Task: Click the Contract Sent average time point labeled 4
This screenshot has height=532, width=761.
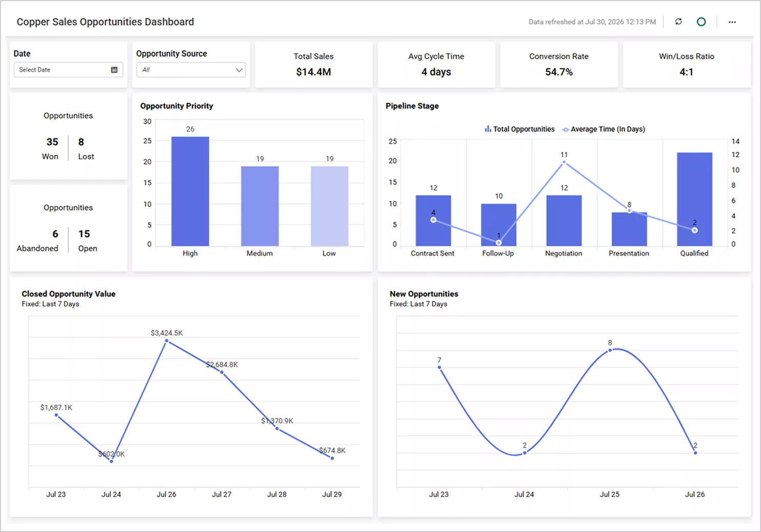Action: coord(433,220)
